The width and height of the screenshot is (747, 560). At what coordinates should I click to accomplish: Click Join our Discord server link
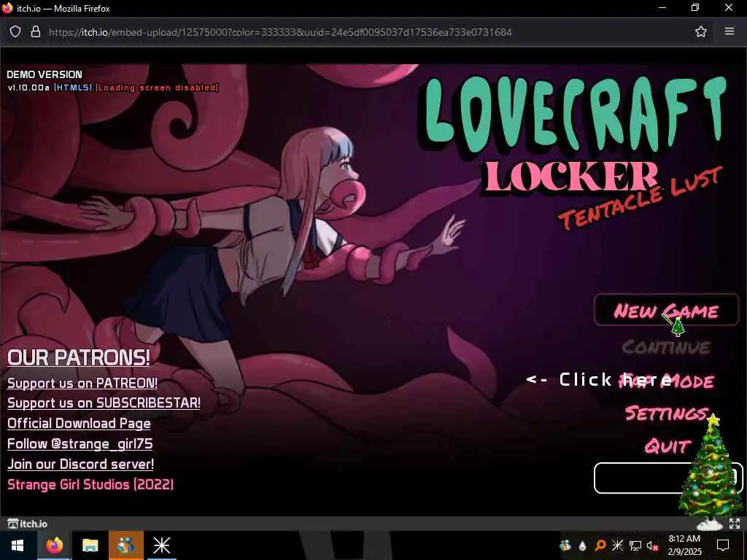pyautogui.click(x=80, y=464)
